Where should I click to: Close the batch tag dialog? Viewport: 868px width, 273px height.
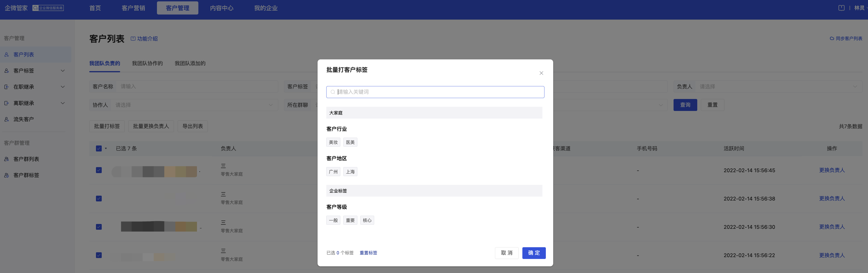[541, 73]
